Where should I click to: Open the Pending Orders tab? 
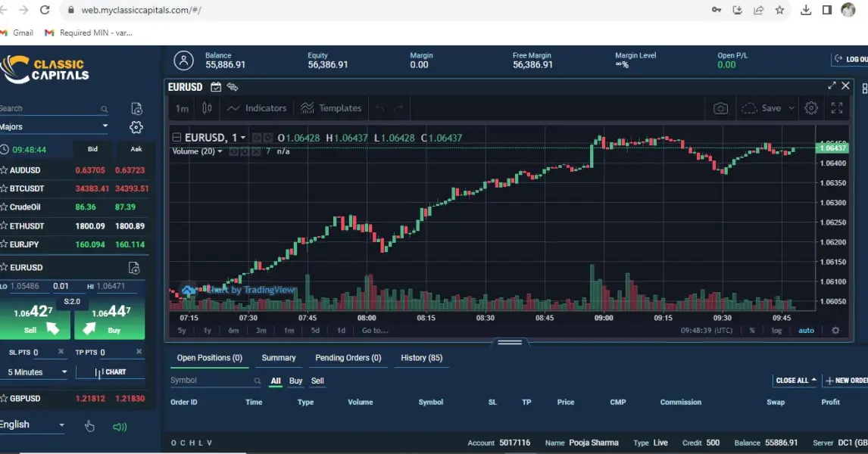pyautogui.click(x=348, y=358)
